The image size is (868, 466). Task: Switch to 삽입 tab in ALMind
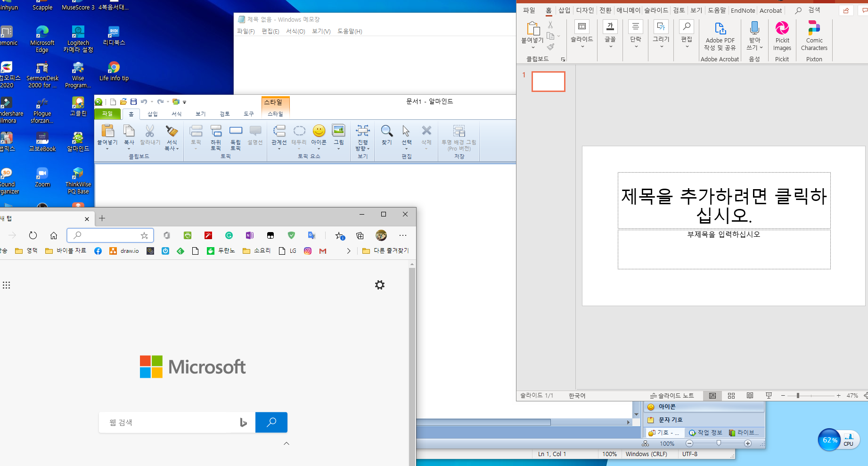tap(153, 114)
